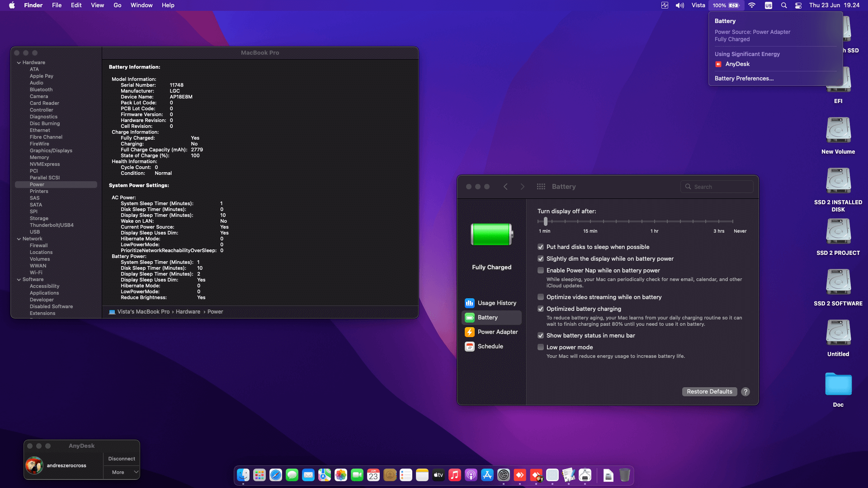Open the Apple menu
868x488 pixels.
pyautogui.click(x=12, y=5)
